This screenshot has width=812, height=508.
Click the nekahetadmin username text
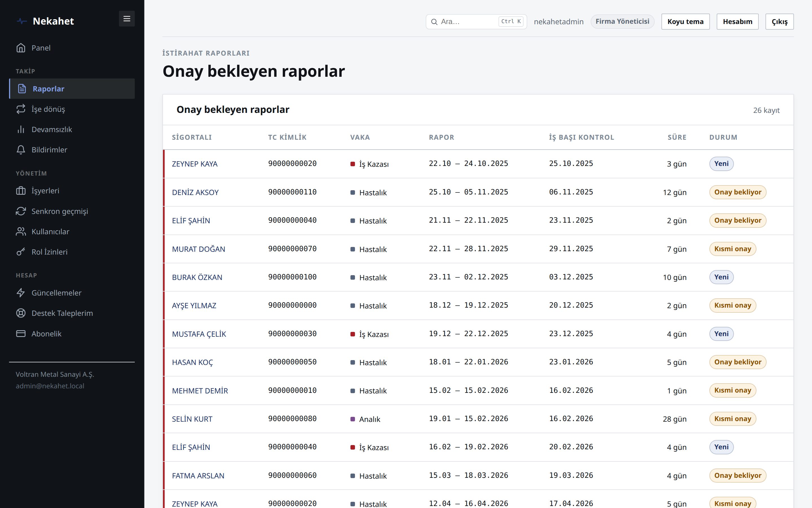558,22
